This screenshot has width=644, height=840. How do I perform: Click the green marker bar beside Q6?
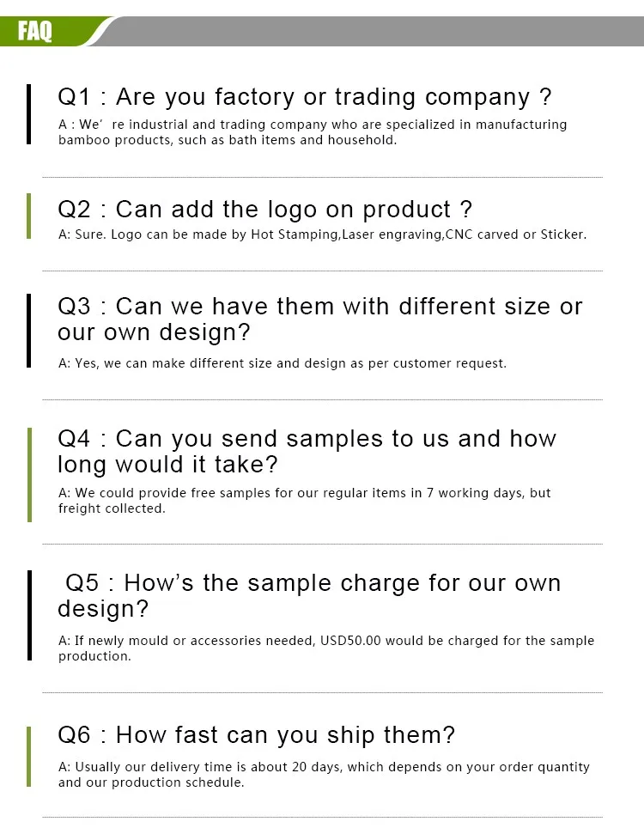click(x=29, y=757)
